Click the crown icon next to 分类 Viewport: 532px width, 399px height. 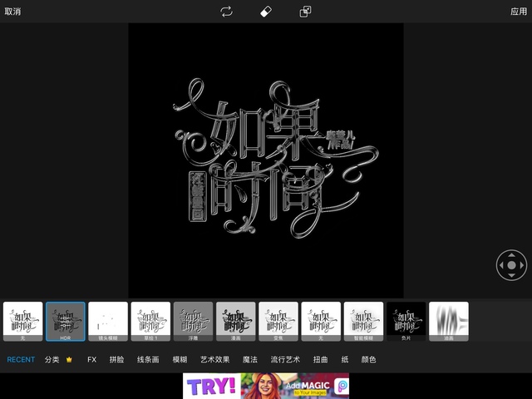tap(70, 360)
